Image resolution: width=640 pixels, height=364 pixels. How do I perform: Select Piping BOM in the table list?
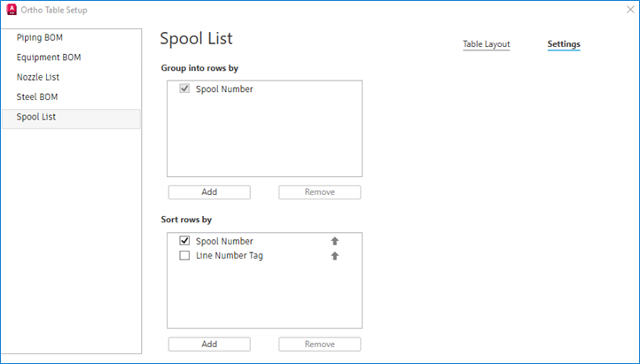pos(40,37)
